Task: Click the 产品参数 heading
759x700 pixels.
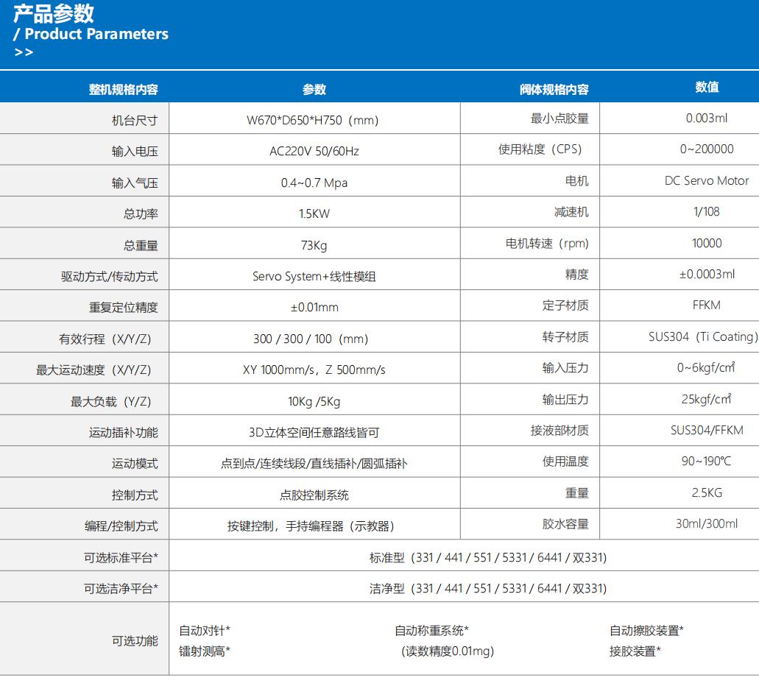Action: click(54, 13)
